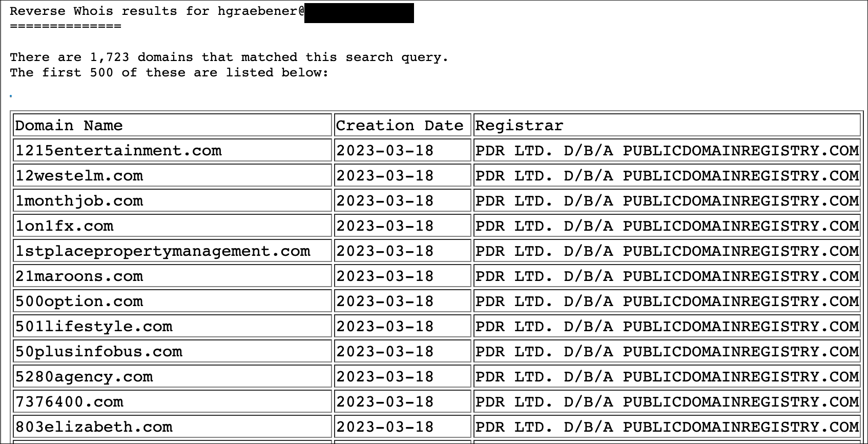This screenshot has height=444, width=868.
Task: Click the 7376400.com domain name
Action: pyautogui.click(x=69, y=402)
